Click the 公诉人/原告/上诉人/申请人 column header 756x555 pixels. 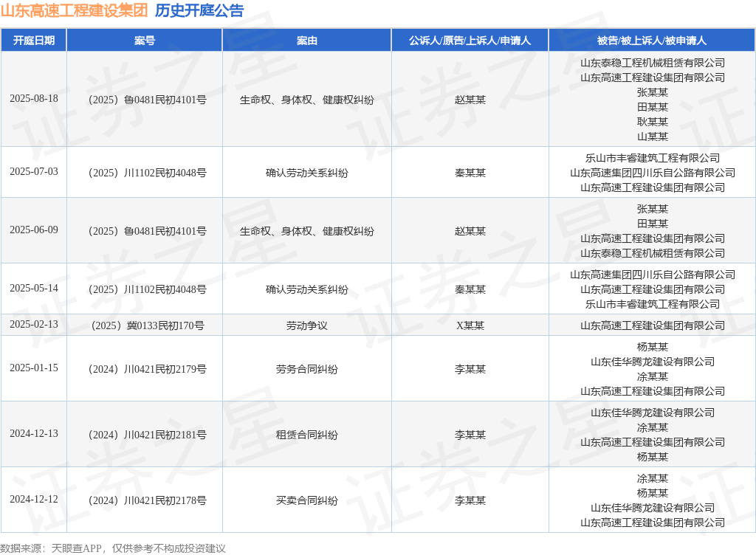(x=470, y=41)
